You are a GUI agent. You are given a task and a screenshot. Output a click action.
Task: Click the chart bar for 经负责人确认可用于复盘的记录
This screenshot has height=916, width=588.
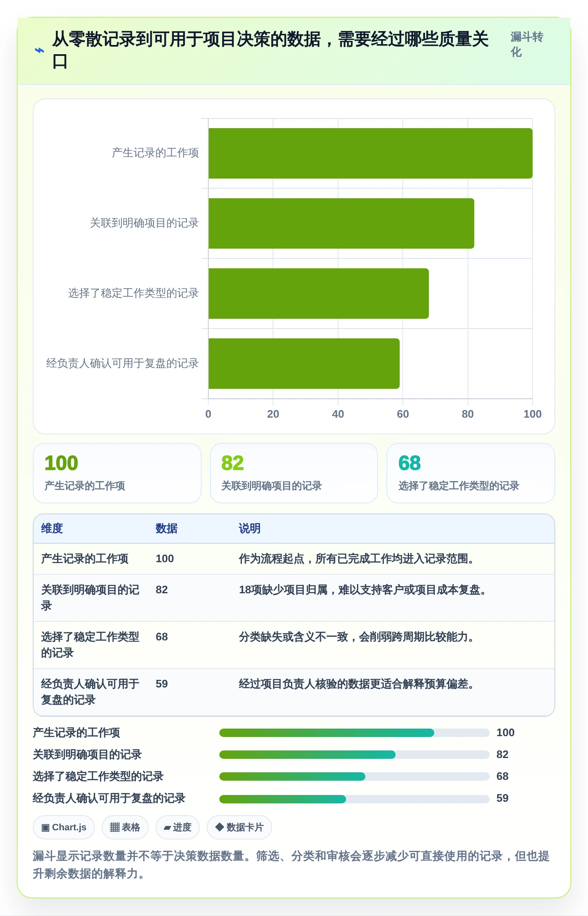click(x=304, y=363)
